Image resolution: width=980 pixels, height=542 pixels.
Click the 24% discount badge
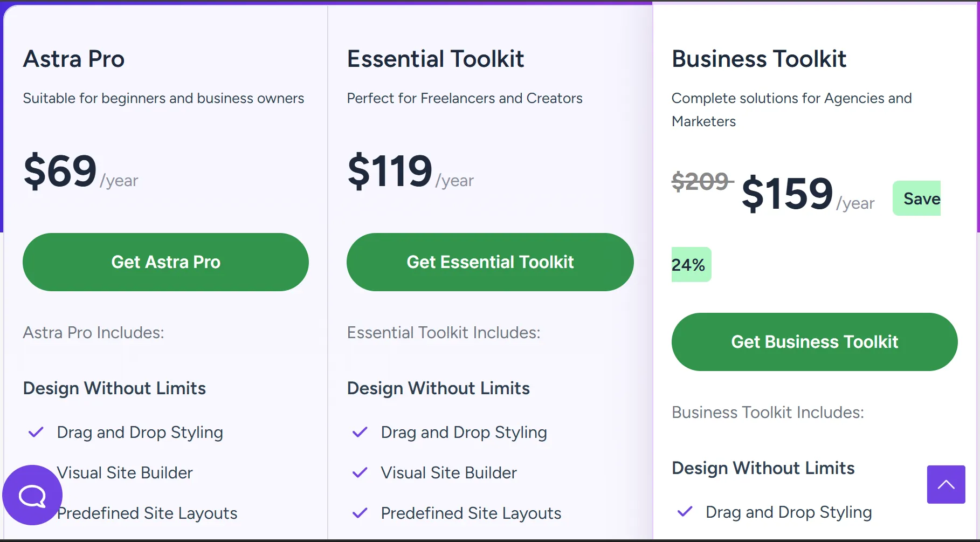[x=691, y=265]
